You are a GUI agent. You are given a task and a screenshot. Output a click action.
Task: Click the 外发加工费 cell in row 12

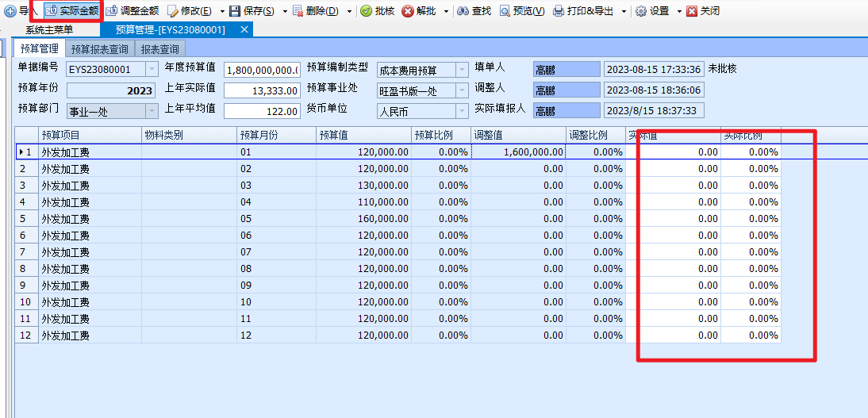coord(90,335)
